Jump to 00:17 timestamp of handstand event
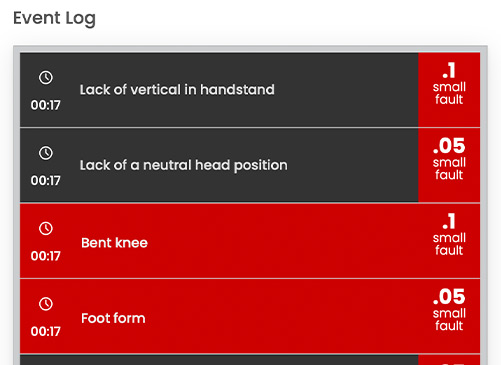The width and height of the screenshot is (501, 365). tap(46, 105)
